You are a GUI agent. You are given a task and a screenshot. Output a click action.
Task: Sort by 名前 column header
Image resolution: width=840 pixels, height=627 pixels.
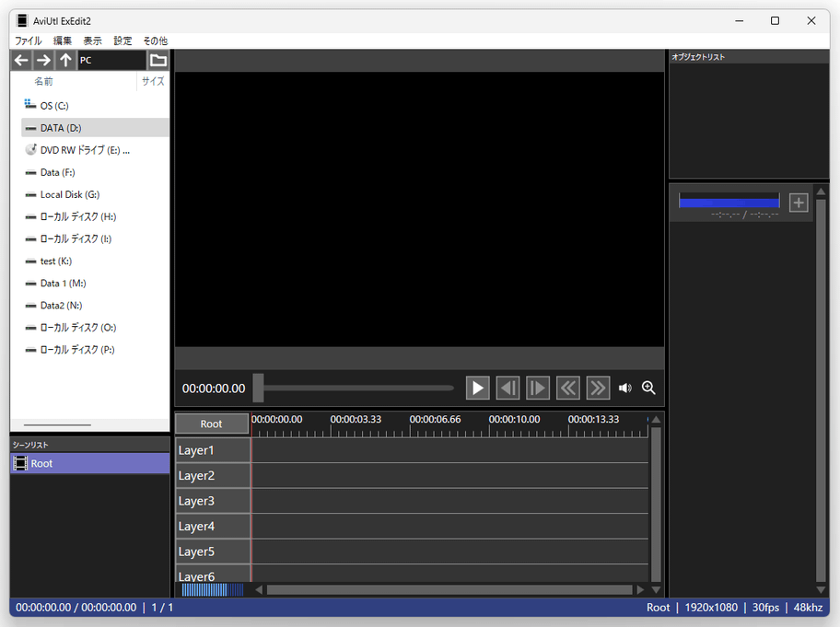[x=43, y=81]
